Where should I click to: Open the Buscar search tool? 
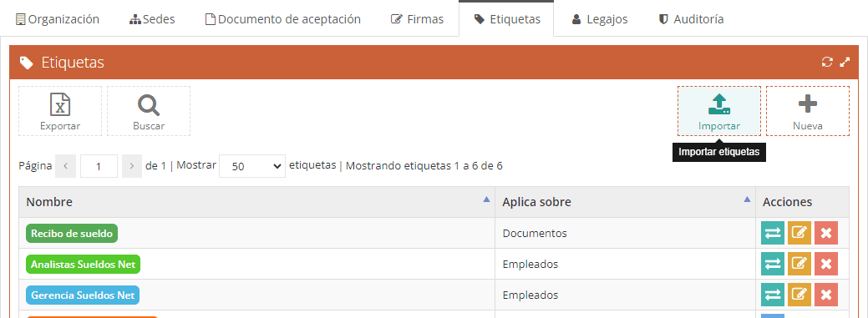click(149, 111)
